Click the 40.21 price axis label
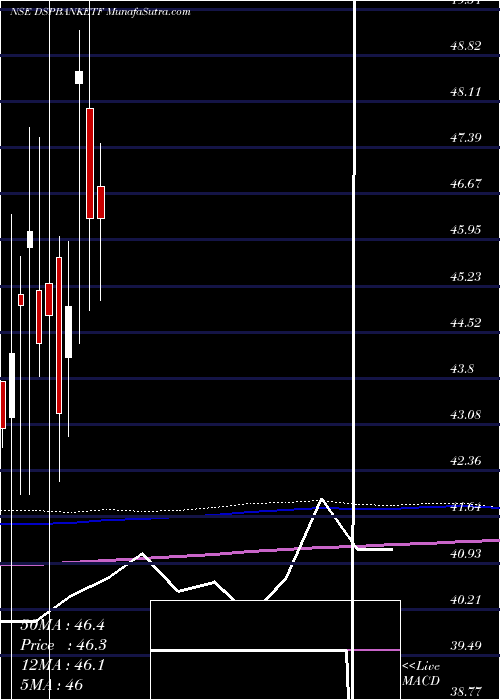The height and width of the screenshot is (700, 500). pyautogui.click(x=466, y=600)
